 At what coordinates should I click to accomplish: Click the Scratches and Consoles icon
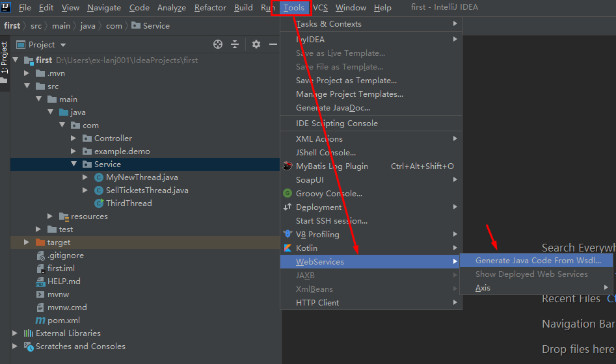click(29, 346)
